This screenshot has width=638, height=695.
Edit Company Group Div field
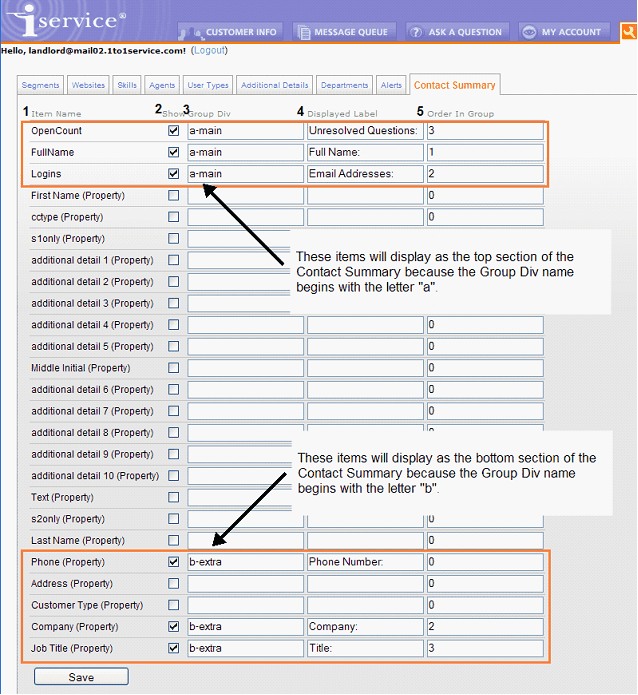[x=246, y=627]
